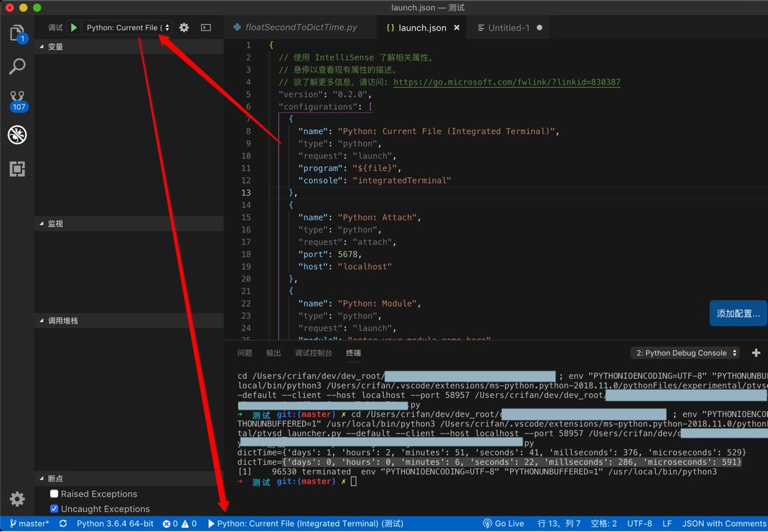
Task: Click the Manage gear icon at bottom left
Action: (17, 499)
